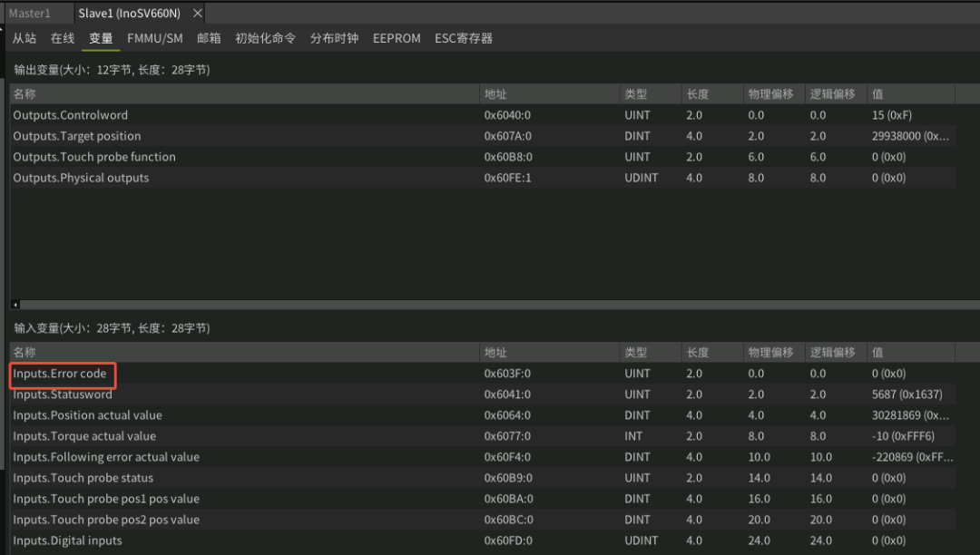The width and height of the screenshot is (980, 555).
Task: Click the output table scroll-left arrow
Action: click(15, 305)
